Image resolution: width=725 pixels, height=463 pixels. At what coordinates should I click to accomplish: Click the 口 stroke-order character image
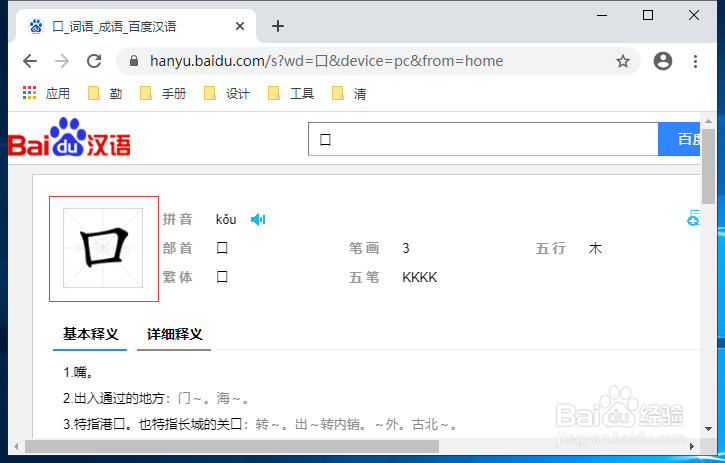(x=104, y=248)
